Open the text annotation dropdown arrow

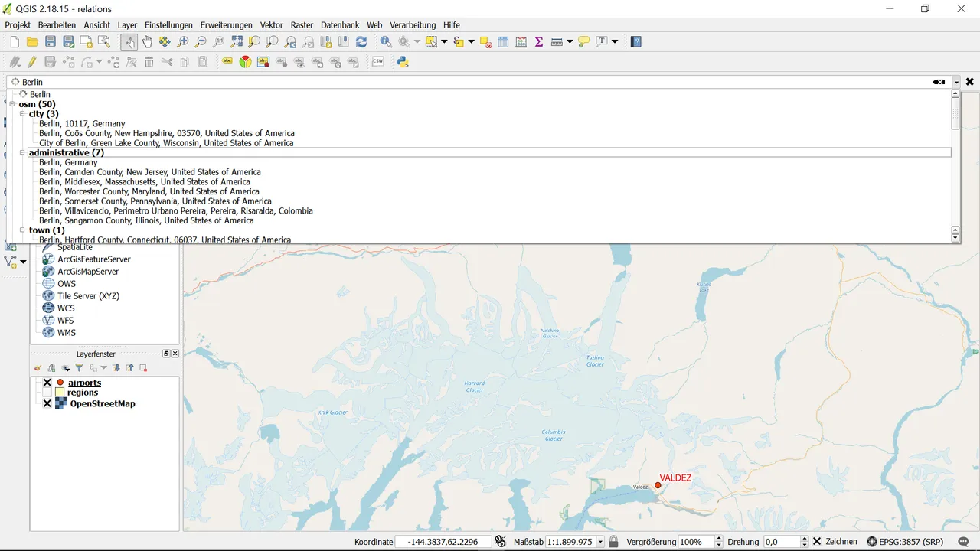(615, 42)
